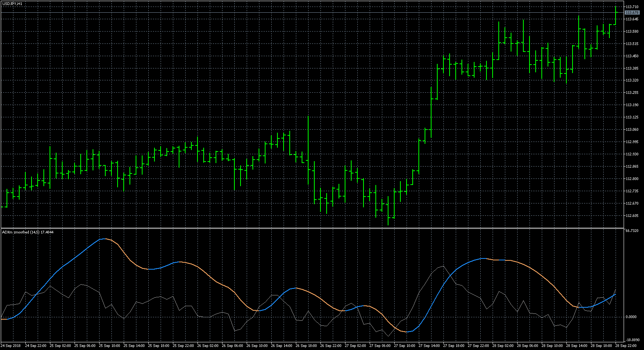644x350 pixels.
Task: Click the current price tag 113.678
Action: click(632, 13)
